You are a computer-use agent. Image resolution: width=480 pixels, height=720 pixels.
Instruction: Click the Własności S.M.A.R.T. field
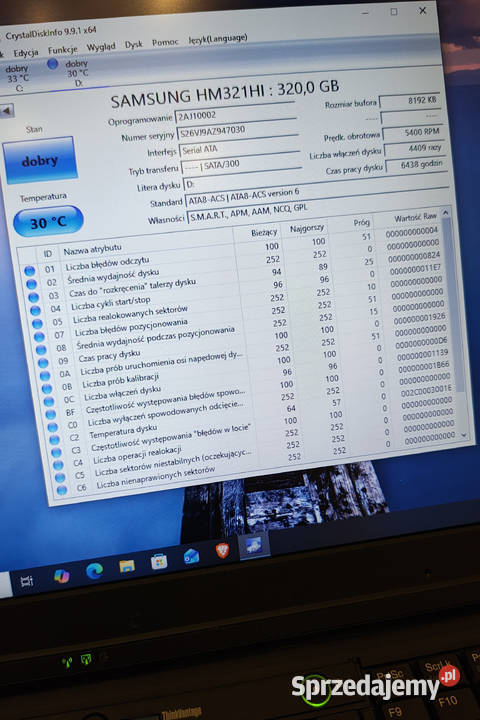coord(318,208)
